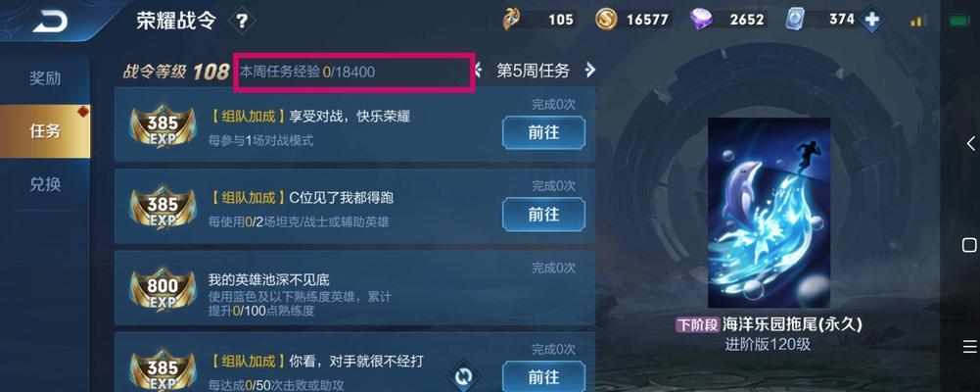Tap the purple diamond currency icon
The width and height of the screenshot is (980, 392).
point(701,20)
